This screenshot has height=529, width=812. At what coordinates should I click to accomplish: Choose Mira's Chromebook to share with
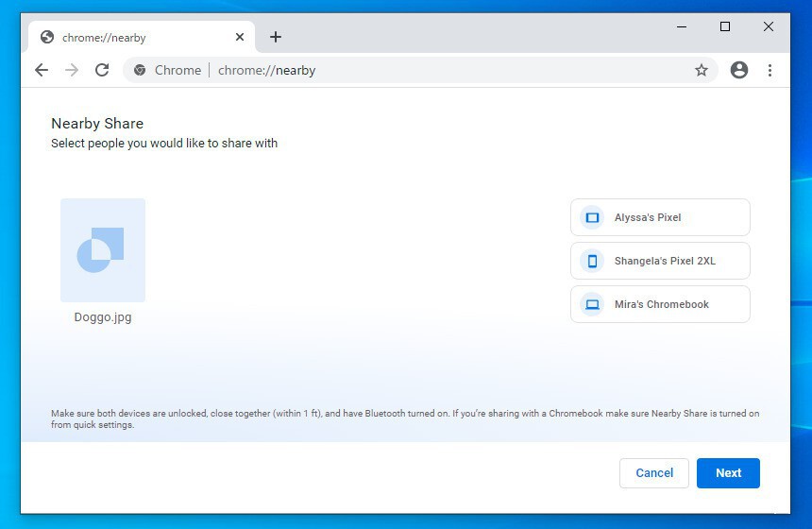[660, 304]
